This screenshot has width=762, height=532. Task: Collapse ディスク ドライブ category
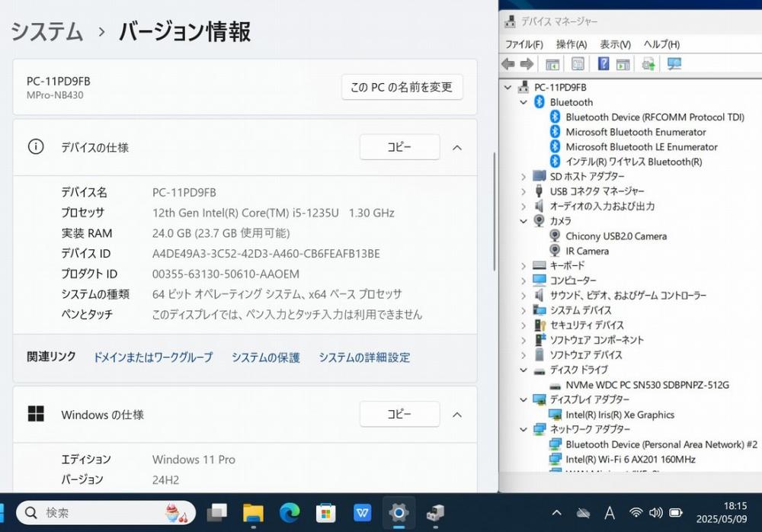point(523,370)
